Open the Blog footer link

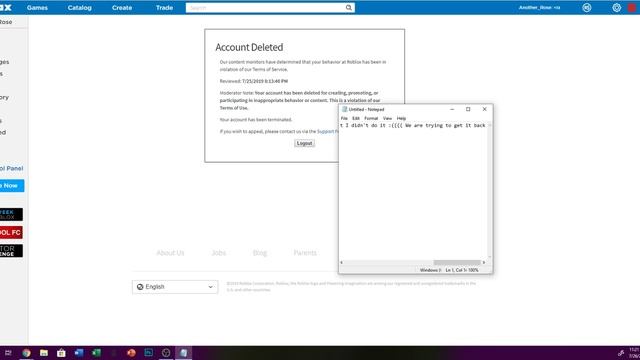coord(260,253)
